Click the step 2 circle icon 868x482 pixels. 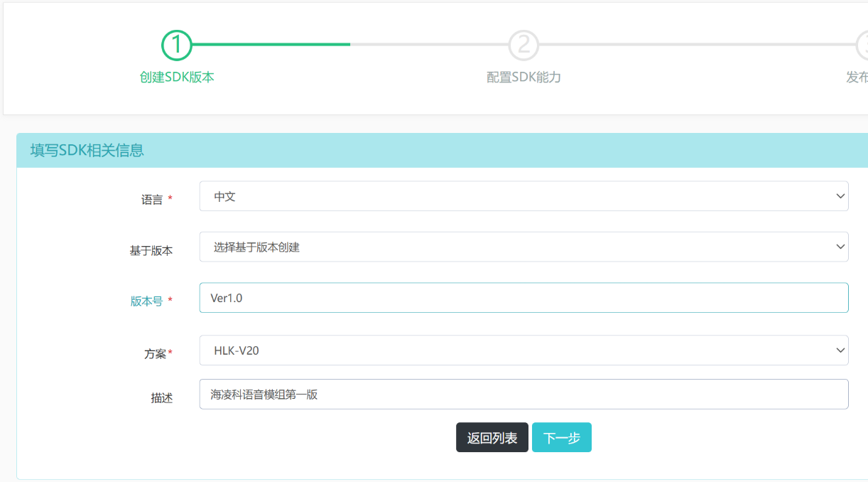coord(523,44)
